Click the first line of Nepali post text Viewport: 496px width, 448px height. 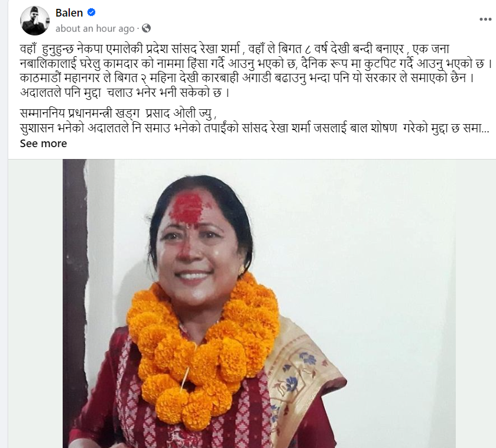[234, 49]
